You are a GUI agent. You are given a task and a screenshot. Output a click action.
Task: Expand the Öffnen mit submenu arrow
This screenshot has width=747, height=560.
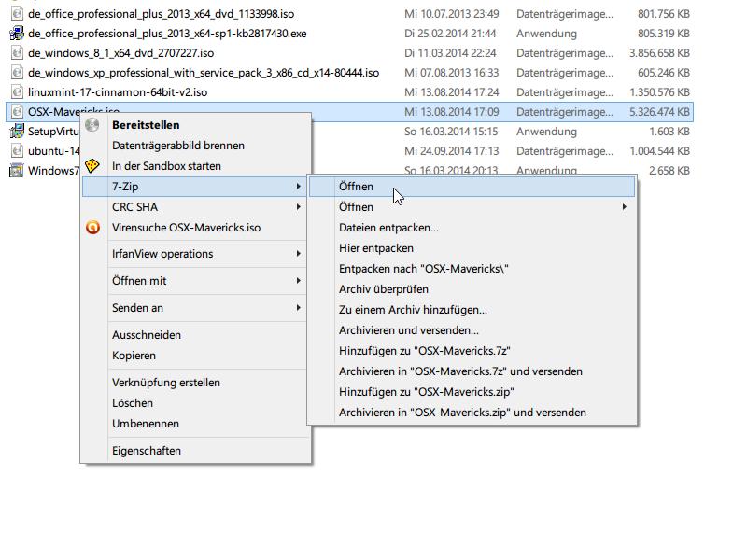298,281
